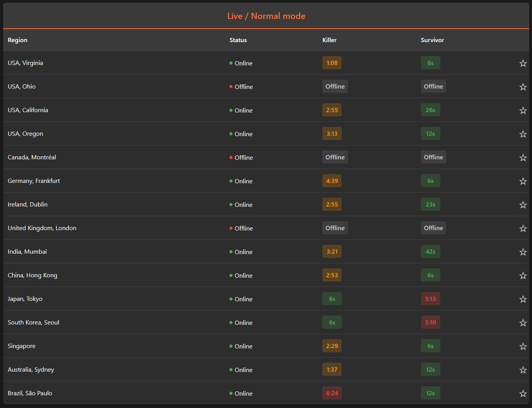Click Survivor time 42s for Mumbai
The height and width of the screenshot is (408, 532).
430,252
